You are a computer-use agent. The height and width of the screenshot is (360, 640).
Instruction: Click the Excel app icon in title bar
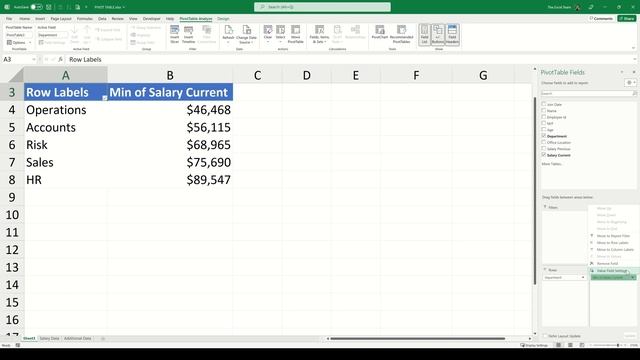point(7,7)
